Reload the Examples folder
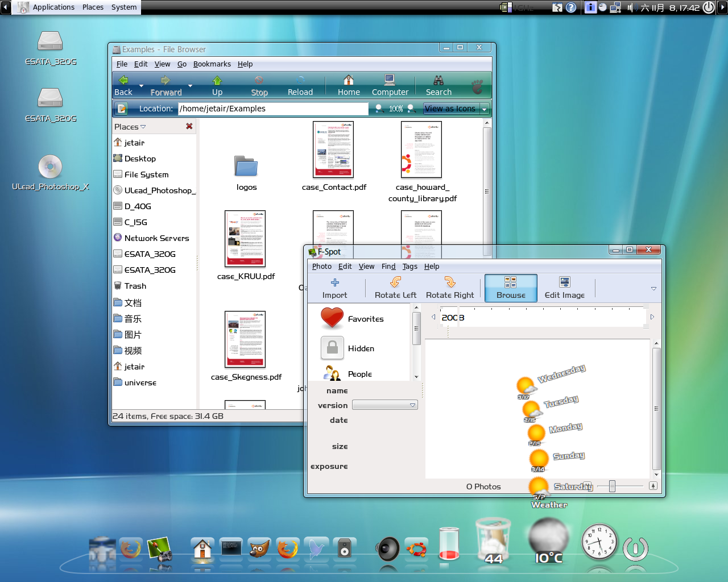 300,86
